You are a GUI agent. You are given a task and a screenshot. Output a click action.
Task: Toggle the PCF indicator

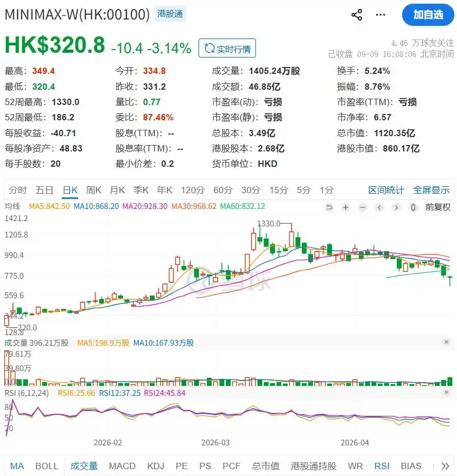[231, 466]
